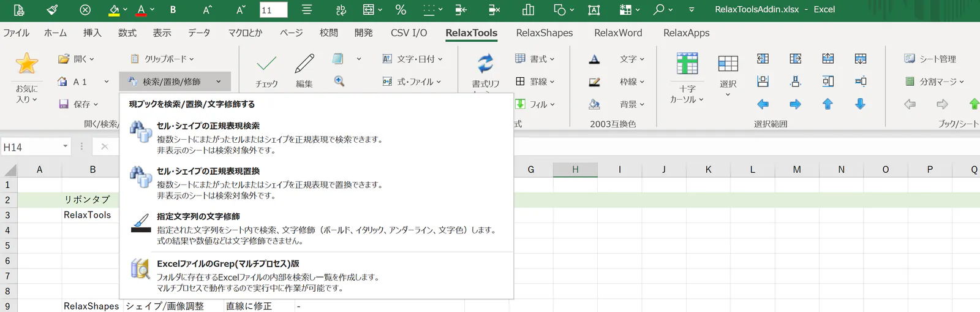The width and height of the screenshot is (980, 312).
Task: Click the text box A icon
Action: [x=594, y=10]
